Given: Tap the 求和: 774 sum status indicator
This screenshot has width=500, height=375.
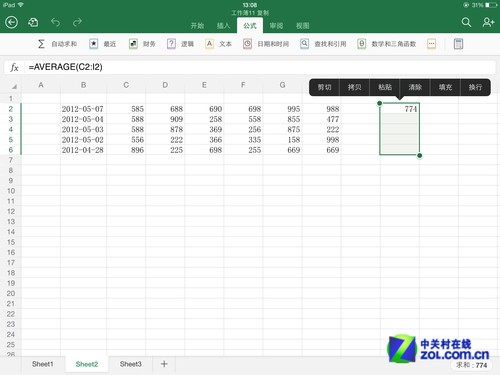Looking at the screenshot, I should coord(471,365).
